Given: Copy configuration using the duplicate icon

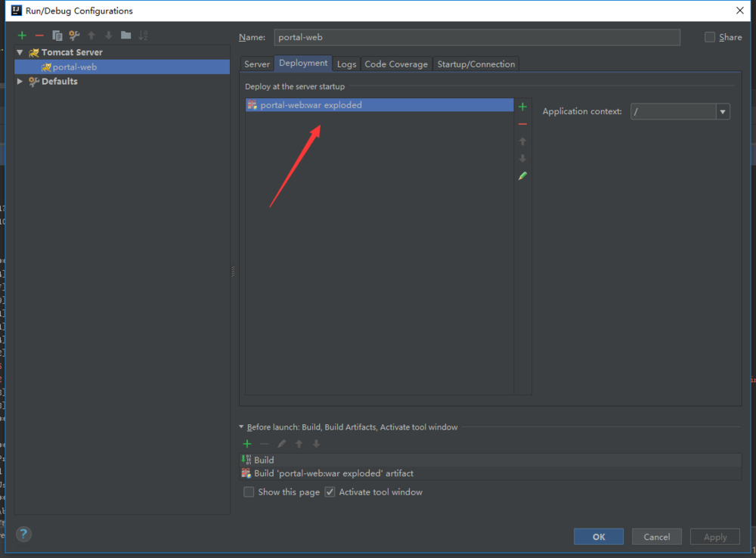Looking at the screenshot, I should tap(57, 36).
